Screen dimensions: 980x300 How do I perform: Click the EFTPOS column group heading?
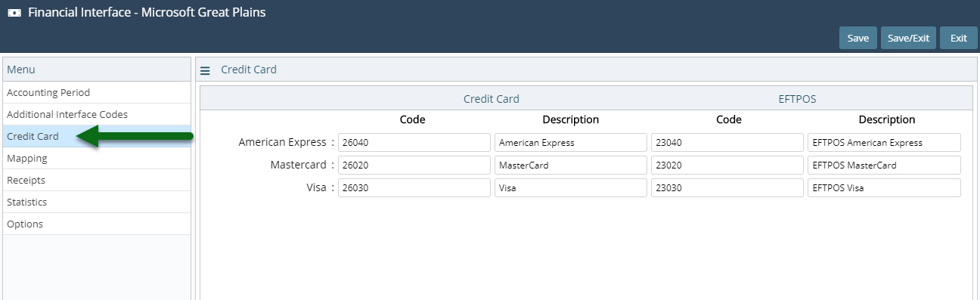797,99
